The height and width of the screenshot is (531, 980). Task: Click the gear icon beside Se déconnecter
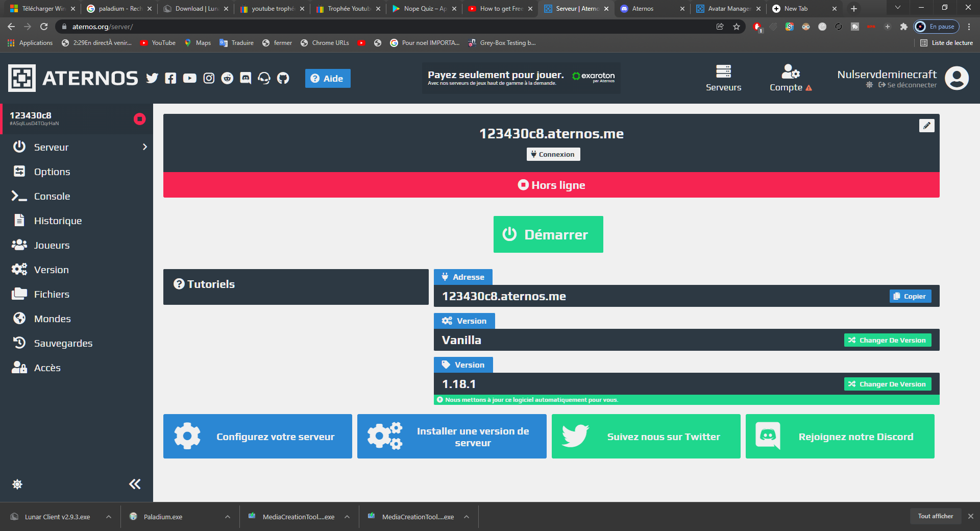click(869, 85)
